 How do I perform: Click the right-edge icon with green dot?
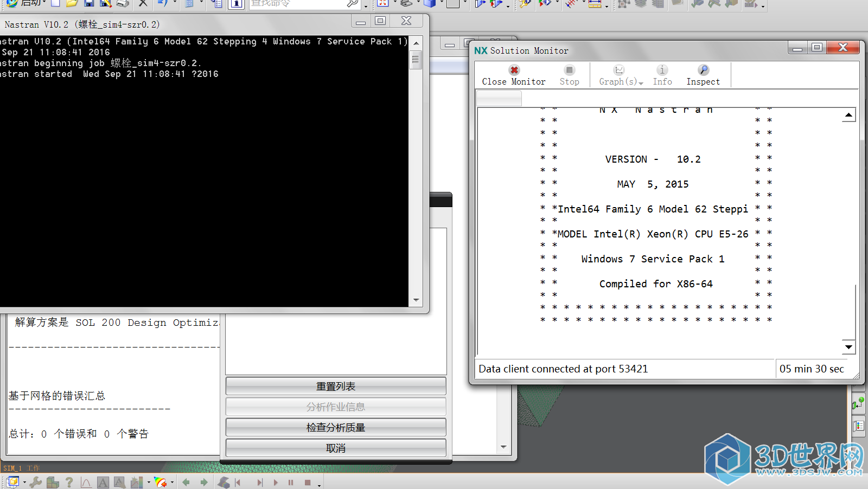click(858, 404)
